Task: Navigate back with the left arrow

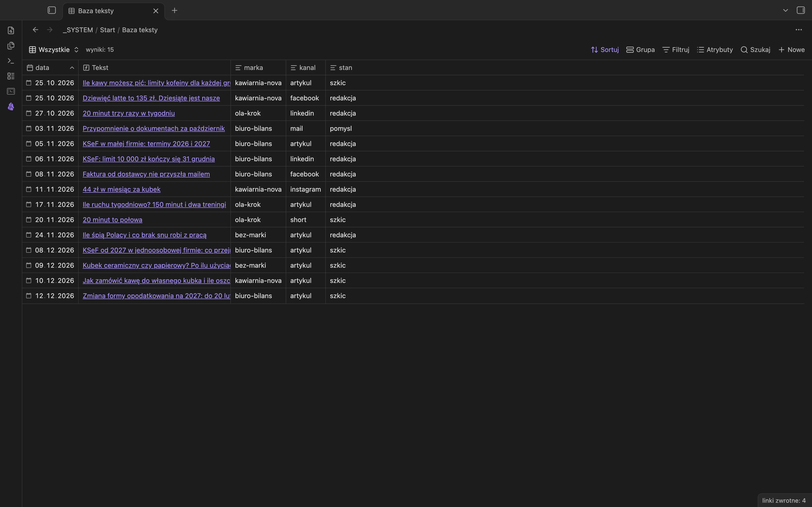Action: pos(35,30)
